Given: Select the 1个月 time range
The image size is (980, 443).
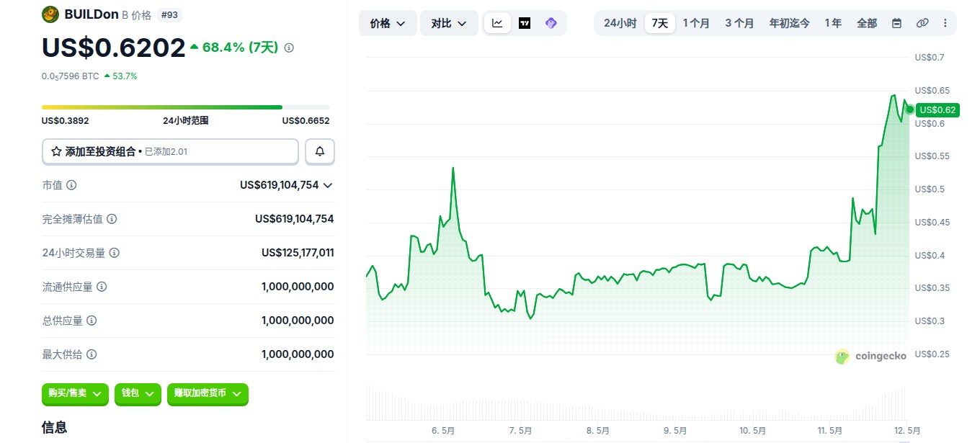Looking at the screenshot, I should click(x=696, y=23).
